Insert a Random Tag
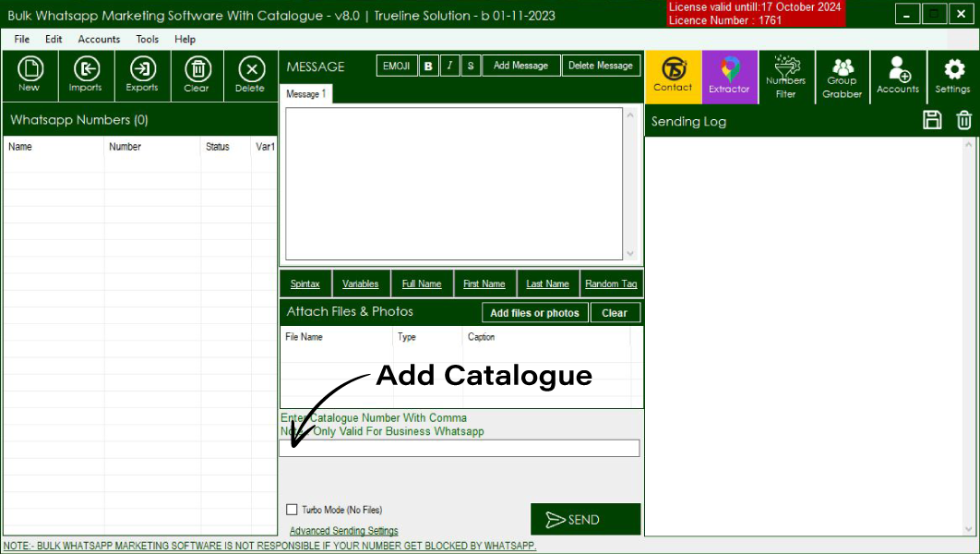 click(611, 283)
